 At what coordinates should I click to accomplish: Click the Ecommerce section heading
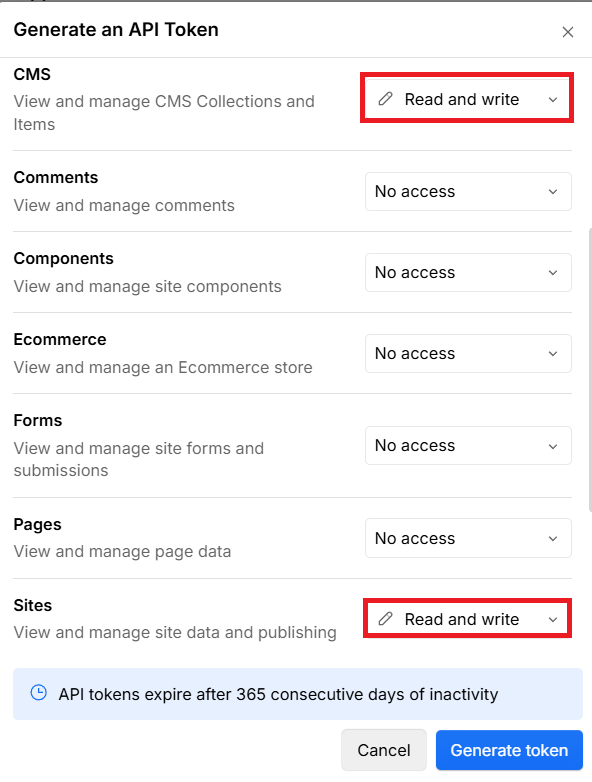point(60,339)
